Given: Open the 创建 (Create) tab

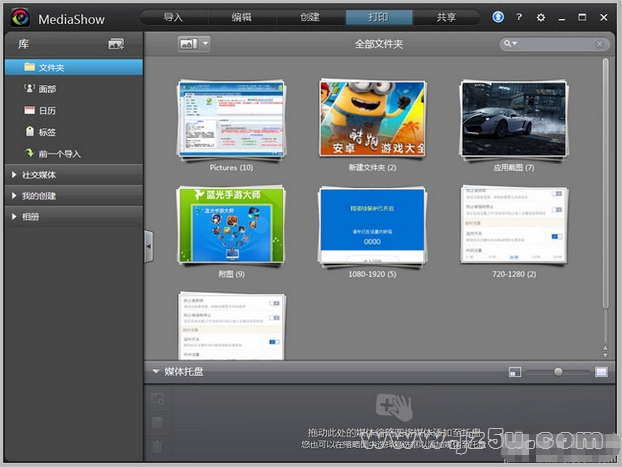Looking at the screenshot, I should 310,17.
